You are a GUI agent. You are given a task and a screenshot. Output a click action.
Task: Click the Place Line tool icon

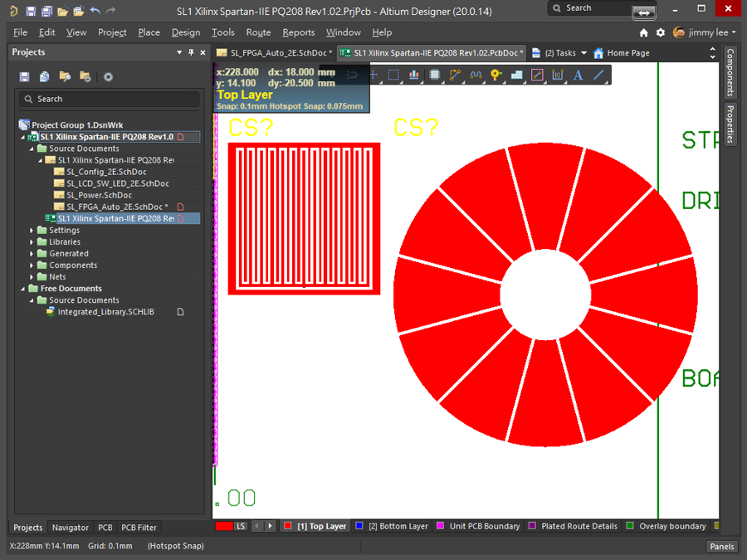[598, 75]
